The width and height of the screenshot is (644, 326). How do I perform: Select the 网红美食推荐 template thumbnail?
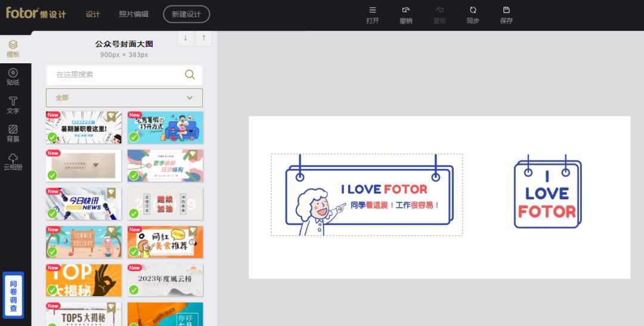165,242
